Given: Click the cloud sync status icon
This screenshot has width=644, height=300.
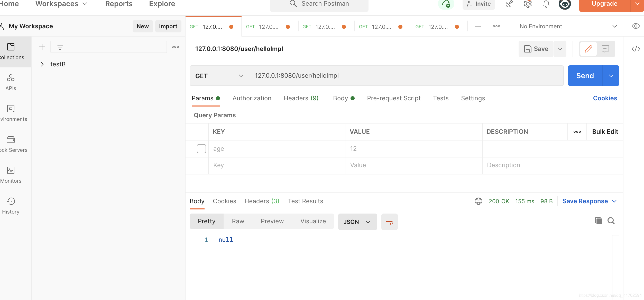Looking at the screenshot, I should [x=446, y=4].
